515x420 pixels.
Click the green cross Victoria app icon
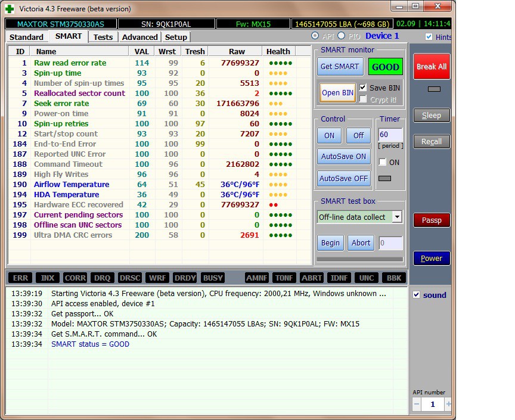pos(10,9)
